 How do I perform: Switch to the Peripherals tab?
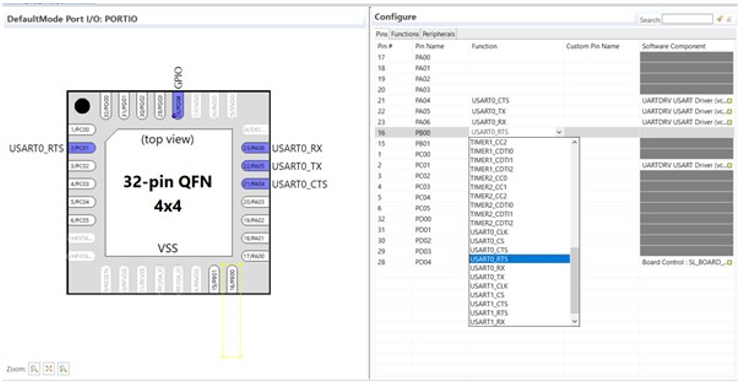(439, 34)
